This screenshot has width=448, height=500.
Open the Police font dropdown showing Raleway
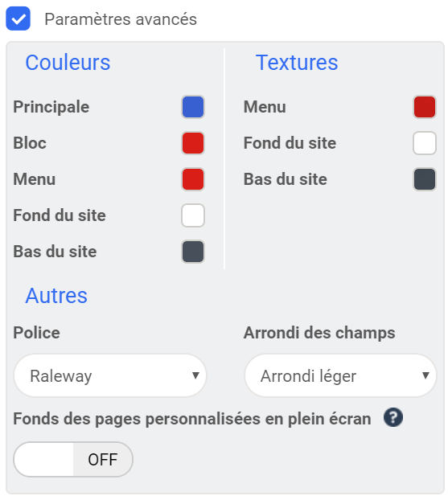coord(110,375)
